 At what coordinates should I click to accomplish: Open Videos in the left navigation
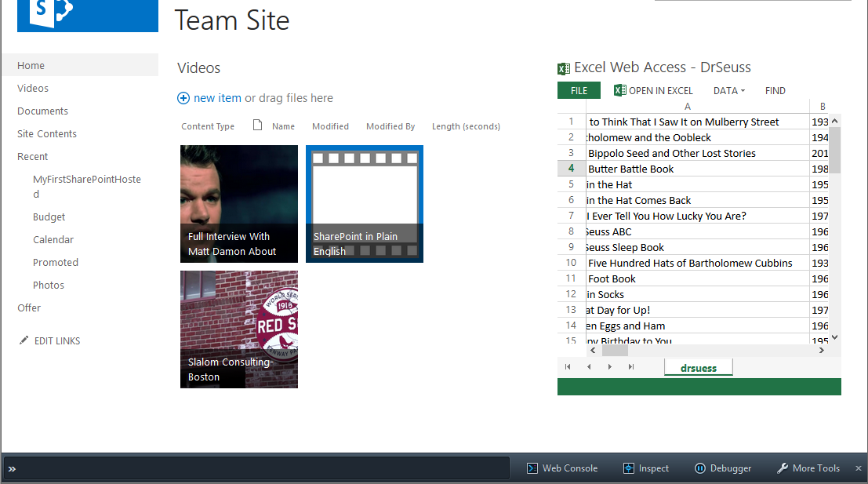33,89
